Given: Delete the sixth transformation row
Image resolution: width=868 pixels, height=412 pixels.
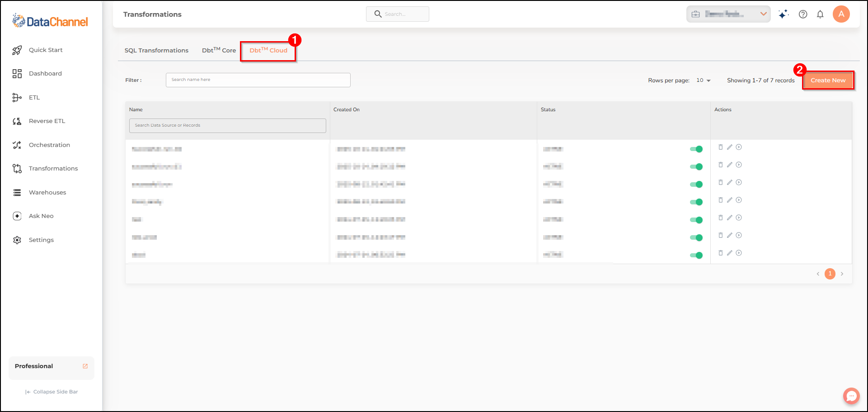Looking at the screenshot, I should (x=721, y=235).
